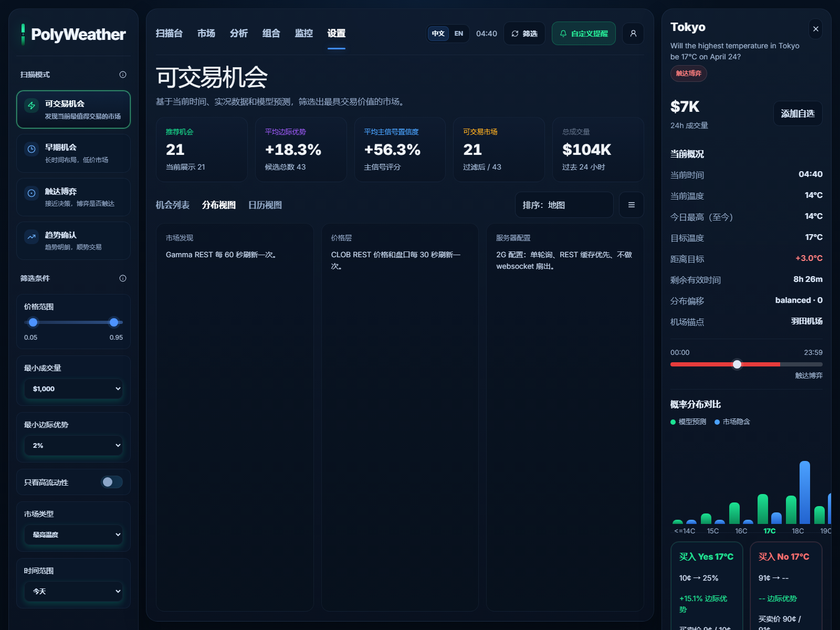Open 最小边际优势 2% dropdown
This screenshot has width=840, height=630.
[x=73, y=446]
